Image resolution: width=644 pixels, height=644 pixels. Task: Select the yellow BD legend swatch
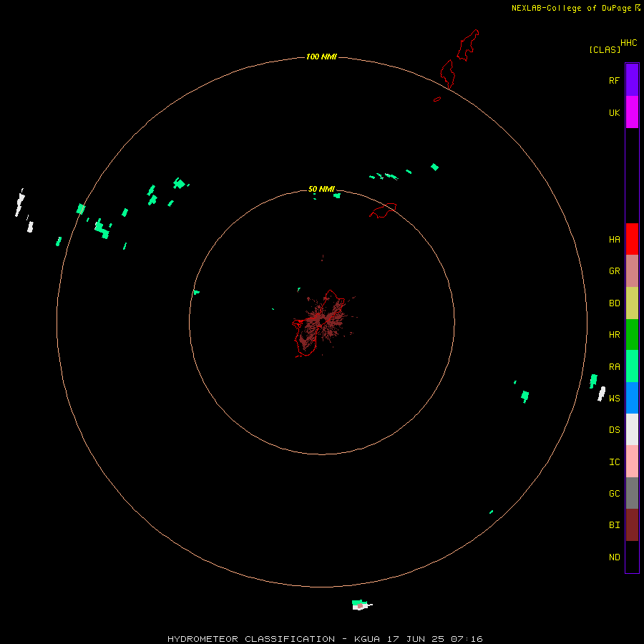pyautogui.click(x=632, y=303)
